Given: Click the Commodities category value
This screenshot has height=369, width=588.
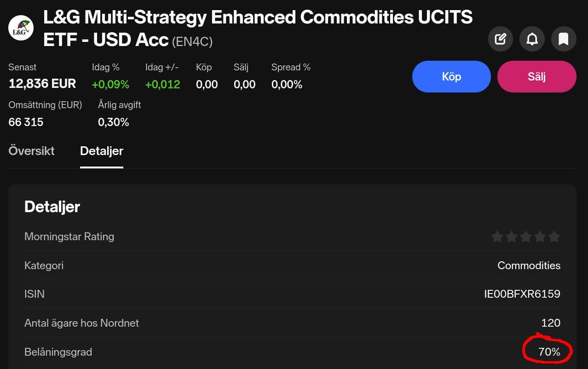Looking at the screenshot, I should (x=529, y=265).
